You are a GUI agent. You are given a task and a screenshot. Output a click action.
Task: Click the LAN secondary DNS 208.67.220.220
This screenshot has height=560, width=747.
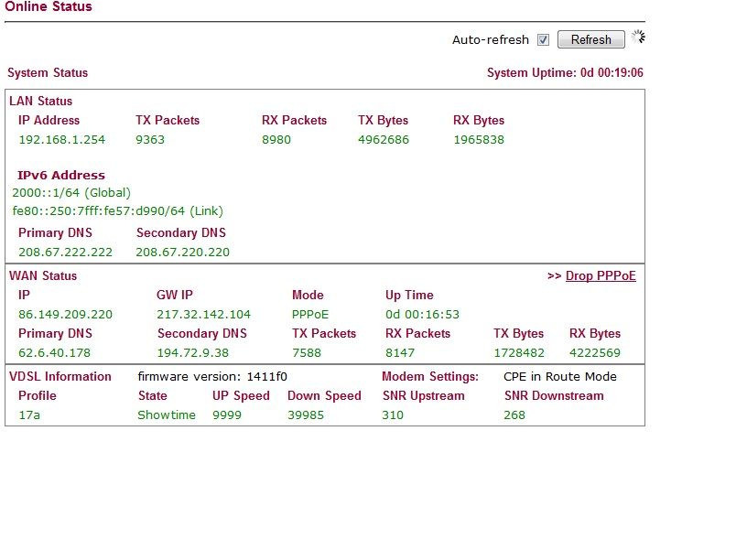click(x=182, y=252)
